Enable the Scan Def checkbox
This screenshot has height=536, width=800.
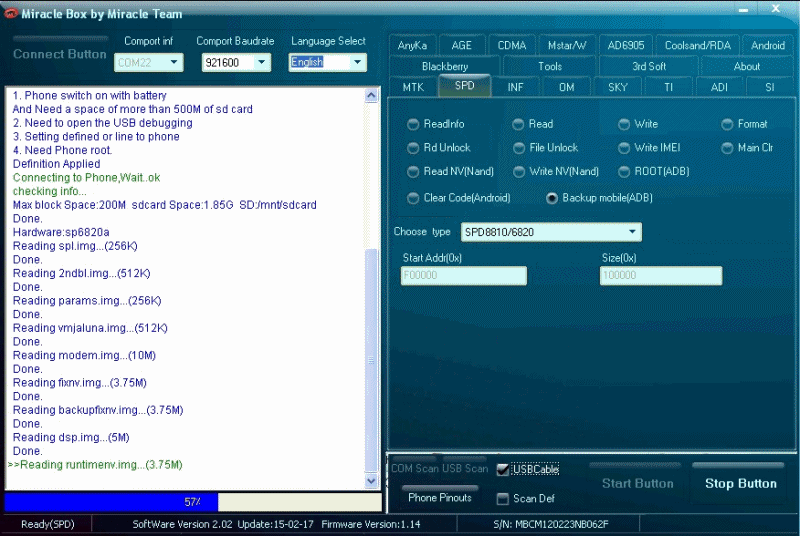pos(503,499)
